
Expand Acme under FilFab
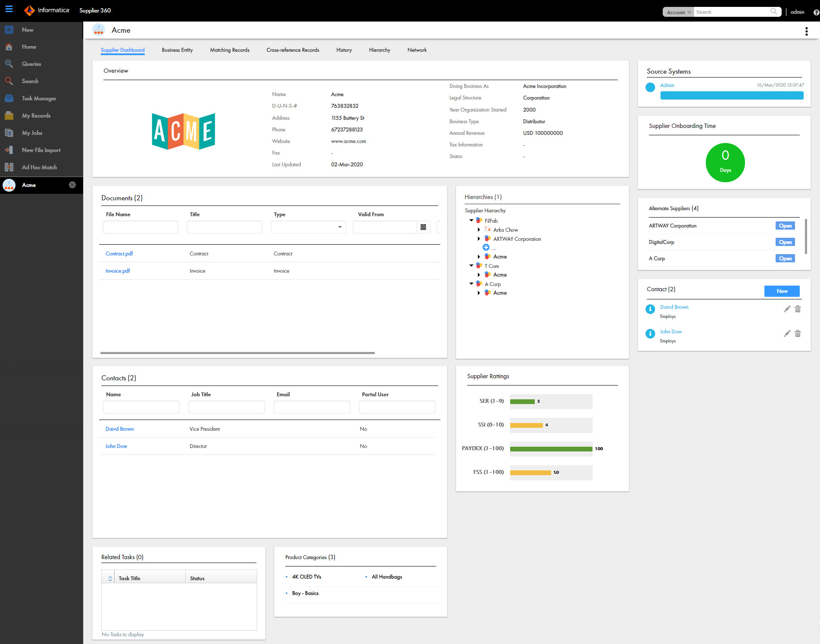point(479,256)
